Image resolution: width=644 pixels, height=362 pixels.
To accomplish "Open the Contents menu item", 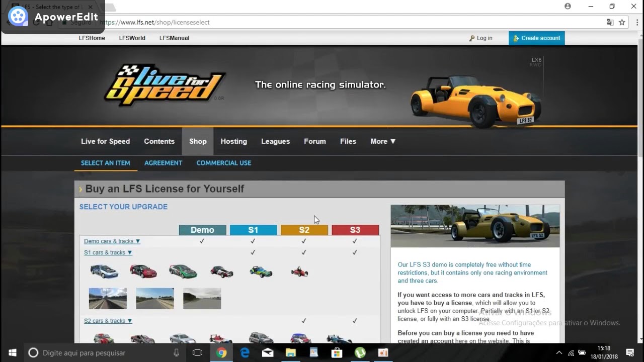I will (159, 141).
